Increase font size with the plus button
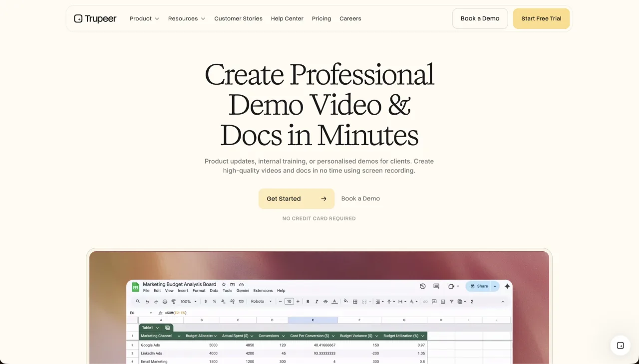This screenshot has height=364, width=639. [298, 302]
